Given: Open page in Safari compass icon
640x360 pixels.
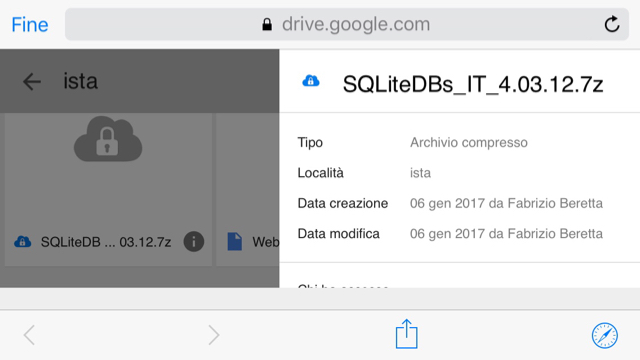Looking at the screenshot, I should (605, 336).
